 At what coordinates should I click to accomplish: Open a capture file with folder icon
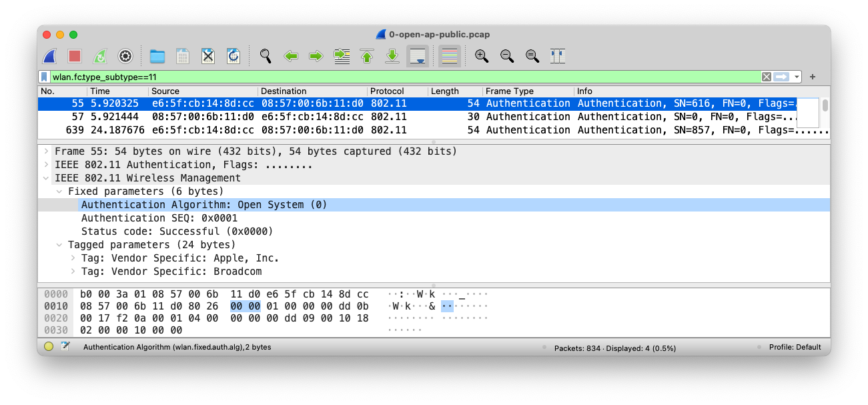point(157,56)
